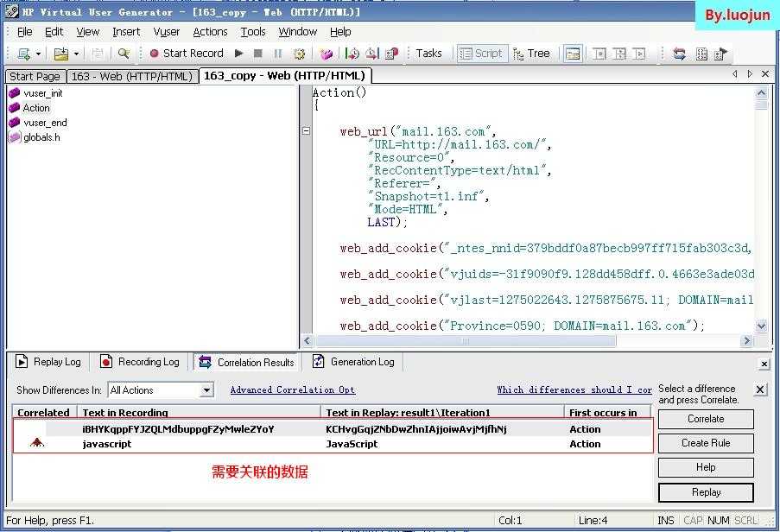This screenshot has height=532, width=780.
Task: Open the Window menu
Action: tap(297, 32)
